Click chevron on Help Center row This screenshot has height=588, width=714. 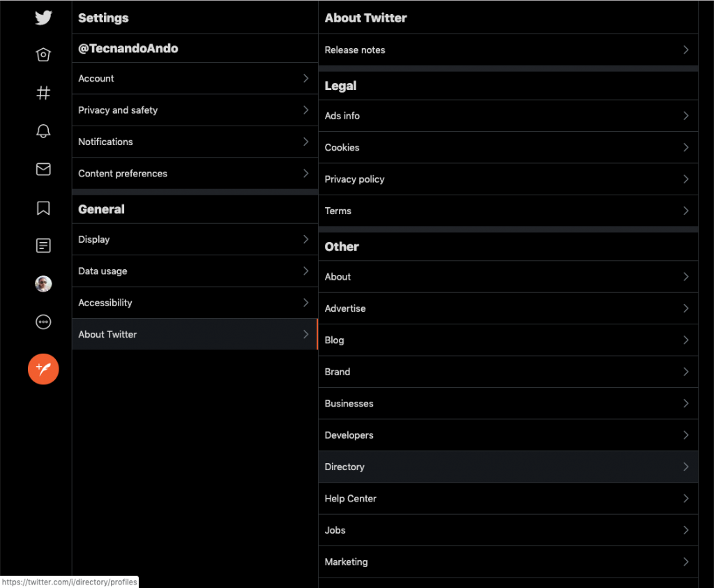point(686,498)
